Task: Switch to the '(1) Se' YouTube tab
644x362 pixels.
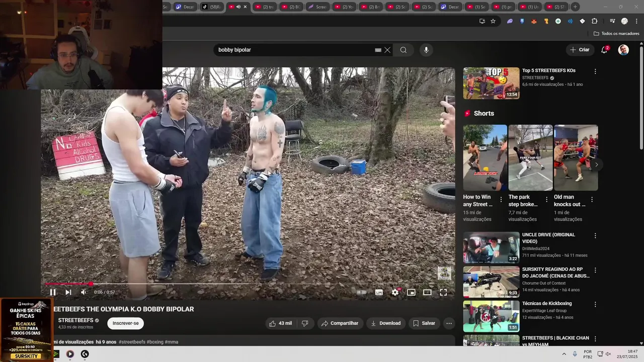Action: [x=476, y=7]
